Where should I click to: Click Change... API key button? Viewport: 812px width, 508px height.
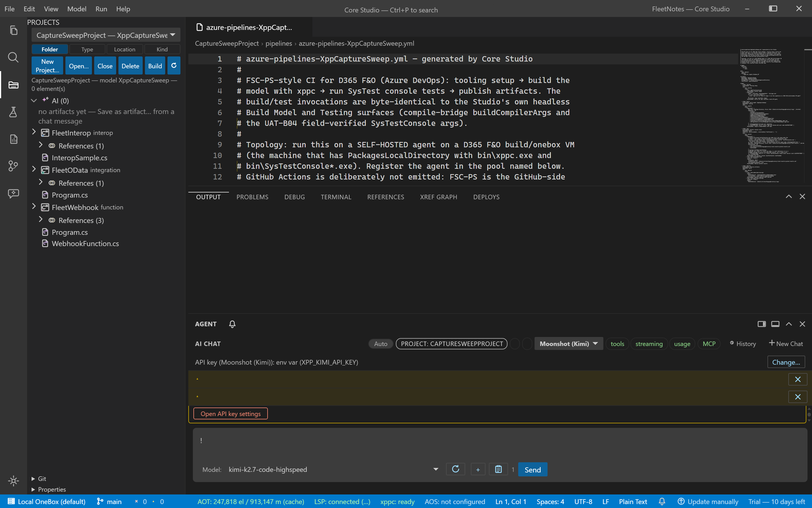[x=786, y=362]
